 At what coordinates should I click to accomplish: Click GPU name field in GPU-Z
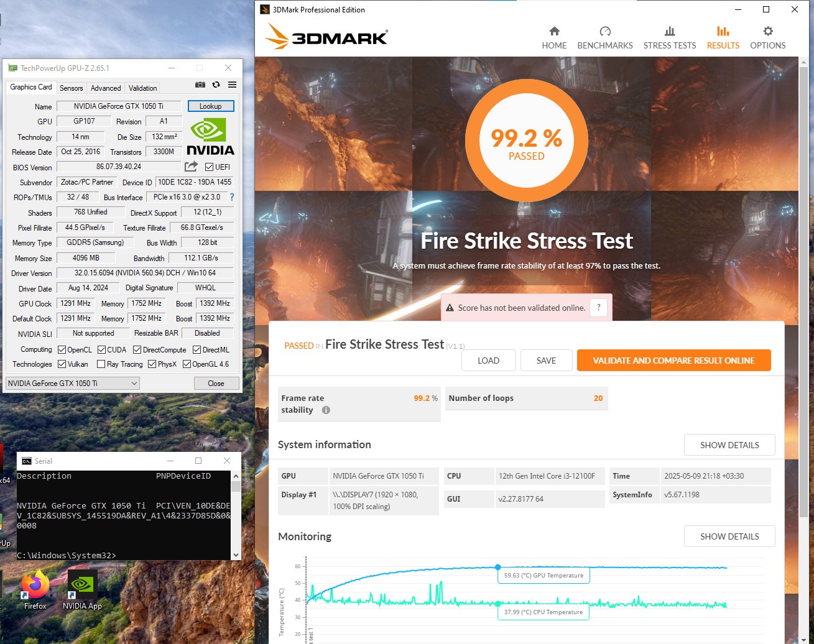(119, 106)
